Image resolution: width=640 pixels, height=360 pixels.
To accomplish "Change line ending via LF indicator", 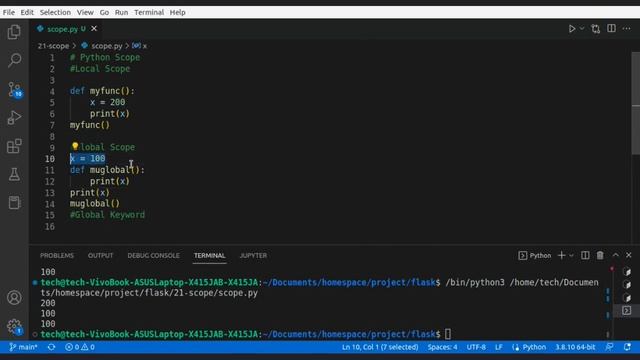I will (x=499, y=347).
